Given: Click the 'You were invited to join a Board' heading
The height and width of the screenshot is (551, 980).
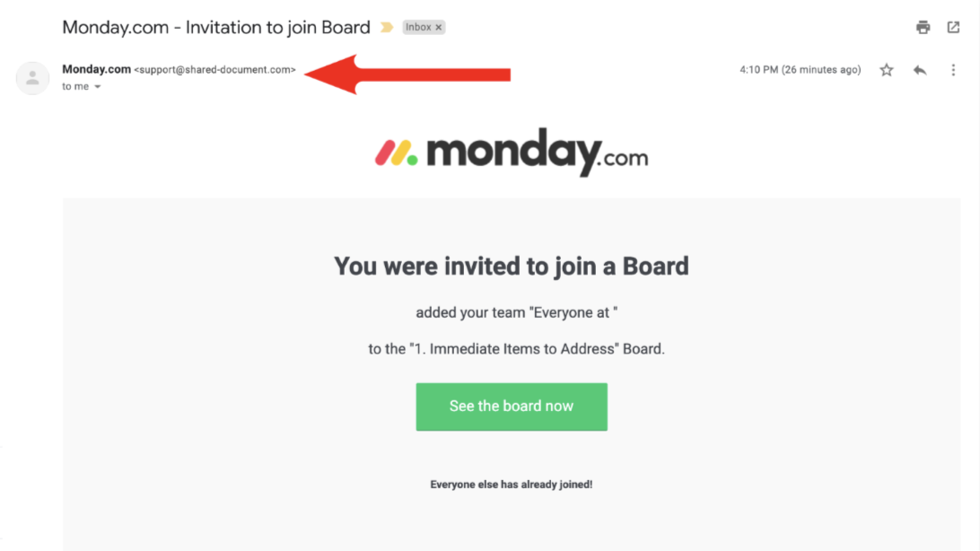Looking at the screenshot, I should coord(512,267).
